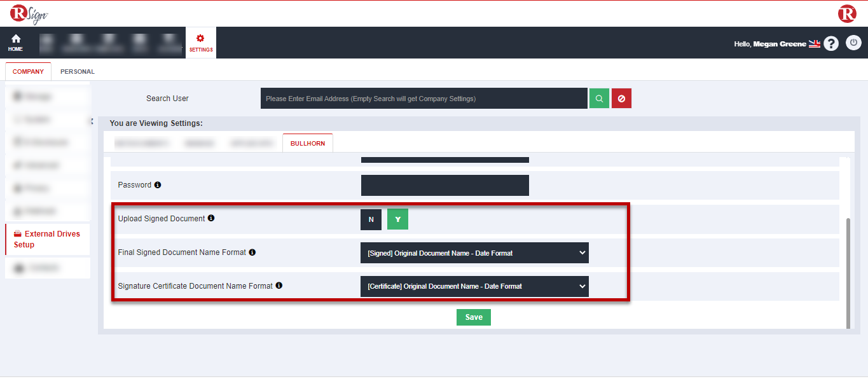The height and width of the screenshot is (379, 868).
Task: Click the UK flag language icon
Action: click(x=815, y=43)
